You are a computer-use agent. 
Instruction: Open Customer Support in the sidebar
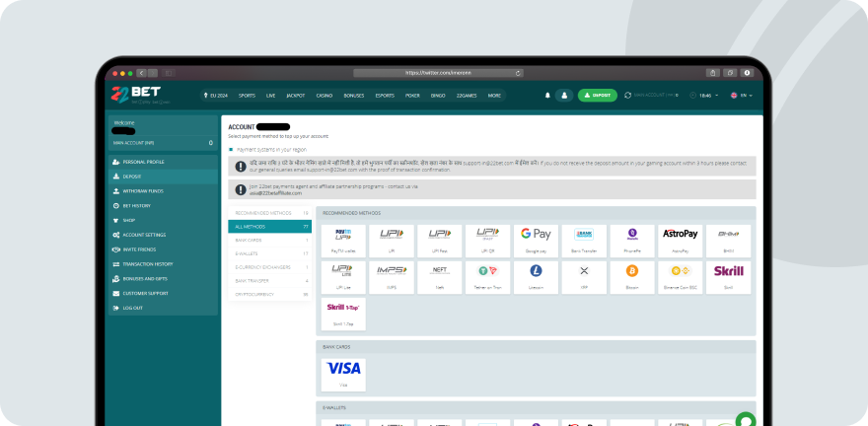click(164, 293)
